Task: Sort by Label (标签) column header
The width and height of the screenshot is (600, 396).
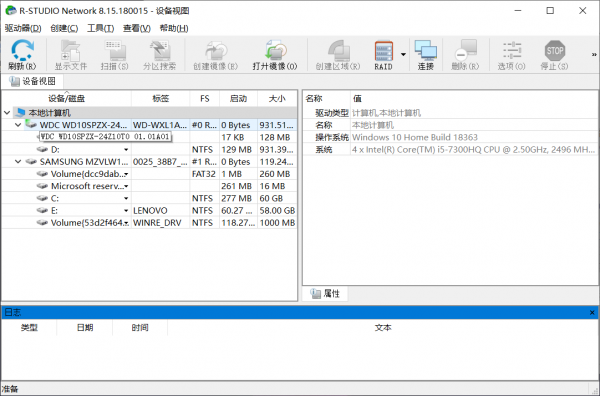Action: (161, 99)
